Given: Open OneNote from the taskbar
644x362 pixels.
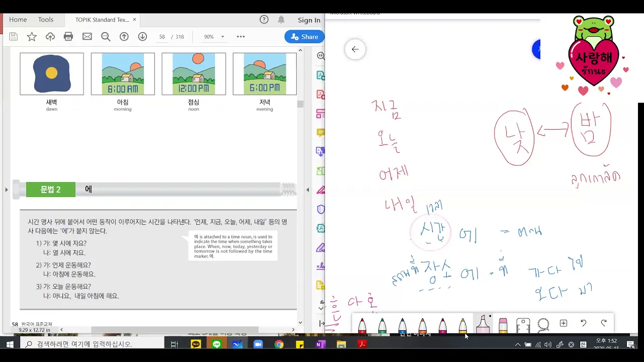Looking at the screenshot, I should click(x=320, y=344).
